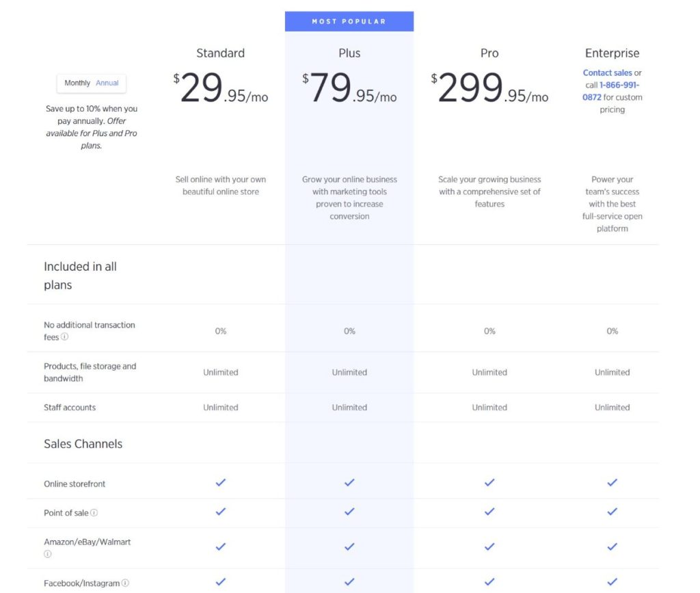Viewport: 700px width, 593px height.
Task: Click the Facebook/Instagram info icon
Action: coord(126,583)
